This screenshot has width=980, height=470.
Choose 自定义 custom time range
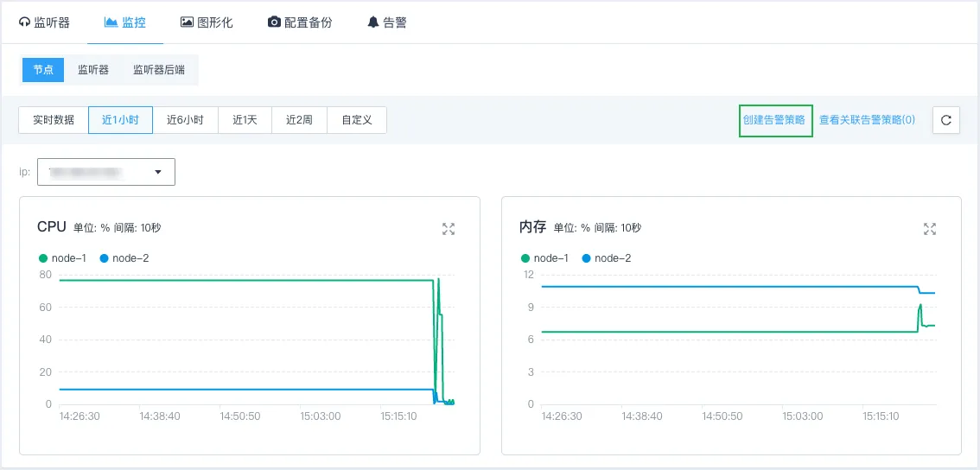356,120
